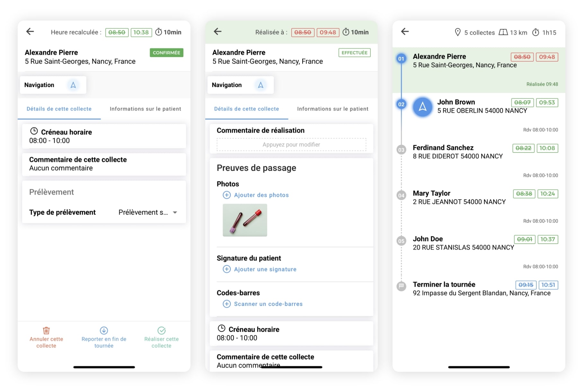Click the back arrow on the collecte detail screen
This screenshot has width=583, height=392.
(x=30, y=31)
